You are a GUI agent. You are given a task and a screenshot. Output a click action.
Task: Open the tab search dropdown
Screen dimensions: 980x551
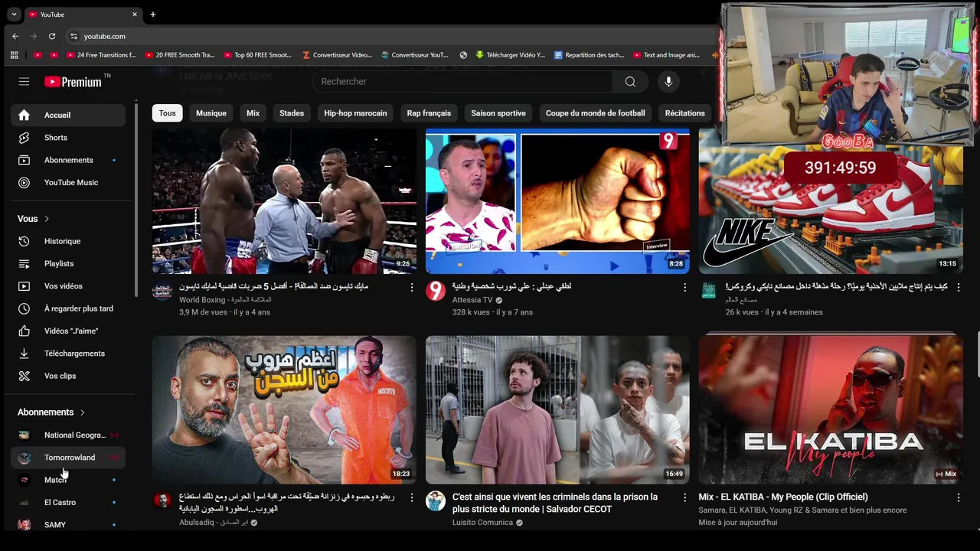14,15
